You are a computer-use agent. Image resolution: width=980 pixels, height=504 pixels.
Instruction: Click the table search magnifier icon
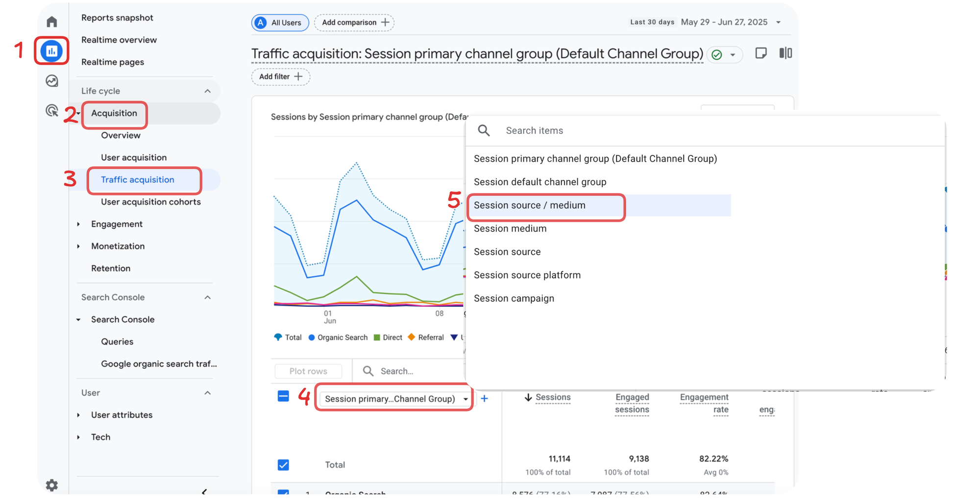pyautogui.click(x=368, y=371)
